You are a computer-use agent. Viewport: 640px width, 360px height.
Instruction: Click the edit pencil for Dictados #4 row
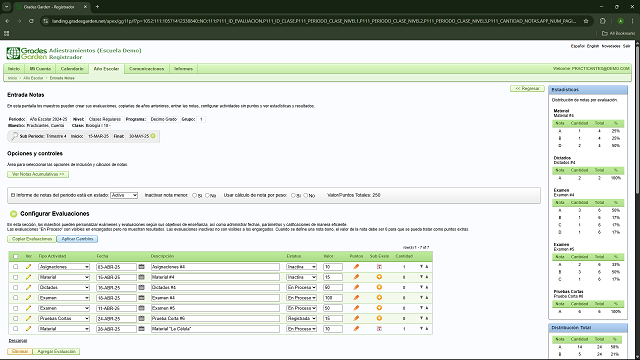coord(28,287)
